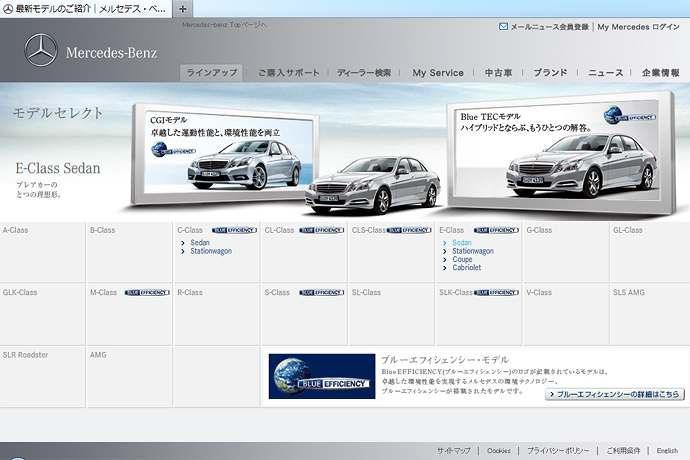This screenshot has width=690, height=460.
Task: Click the mail envelope icon for newsletter
Action: (x=503, y=27)
